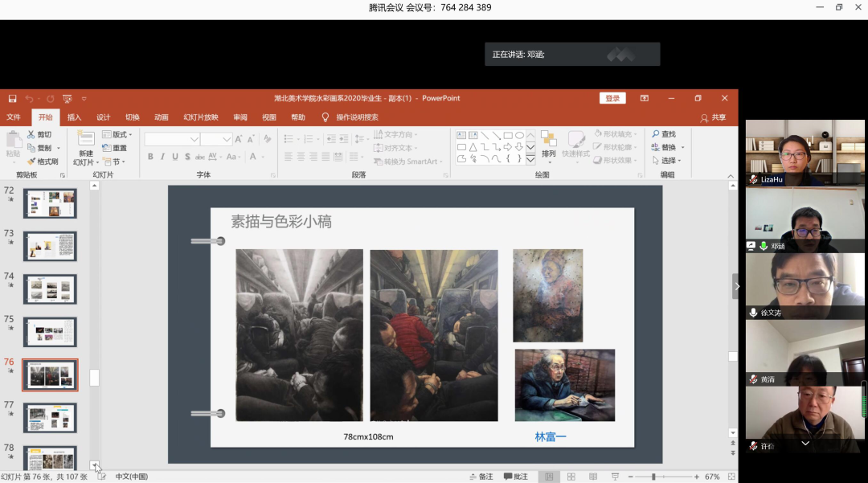
Task: Select slide 72 thumbnail
Action: (50, 203)
